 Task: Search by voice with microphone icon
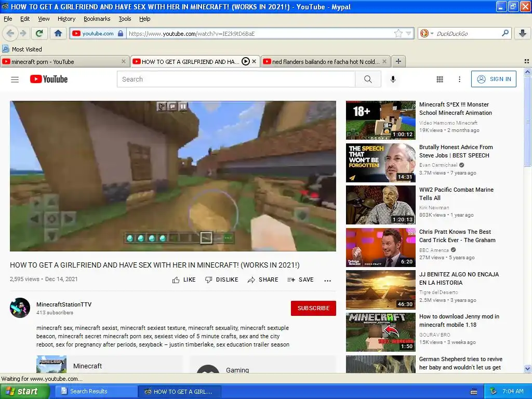point(393,79)
